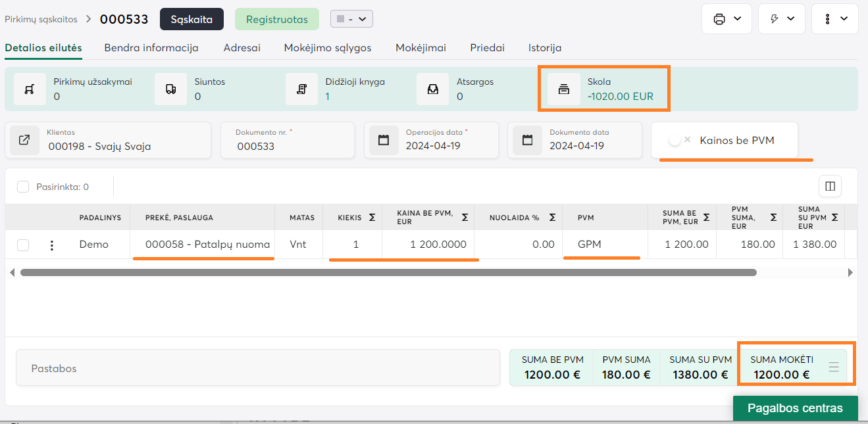Open client record via external link icon

pyautogui.click(x=24, y=140)
